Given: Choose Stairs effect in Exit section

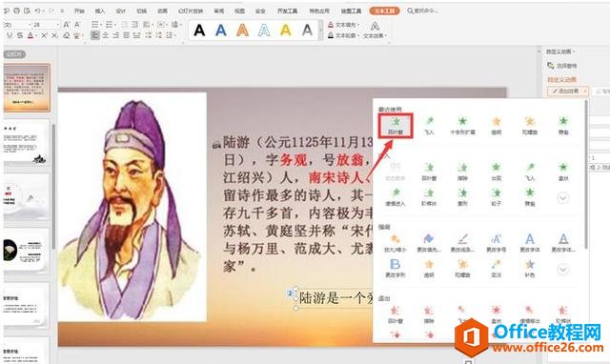Looking at the screenshot, I should (x=563, y=315).
